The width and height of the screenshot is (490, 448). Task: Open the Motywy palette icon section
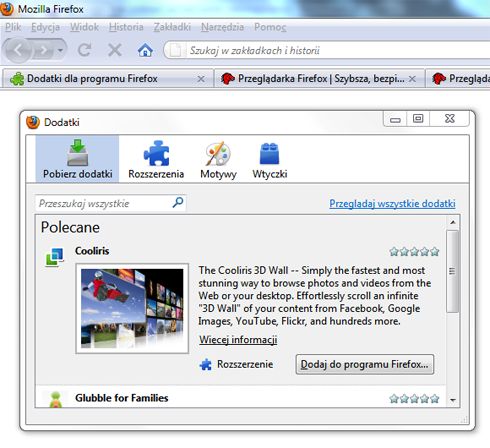coord(218,159)
